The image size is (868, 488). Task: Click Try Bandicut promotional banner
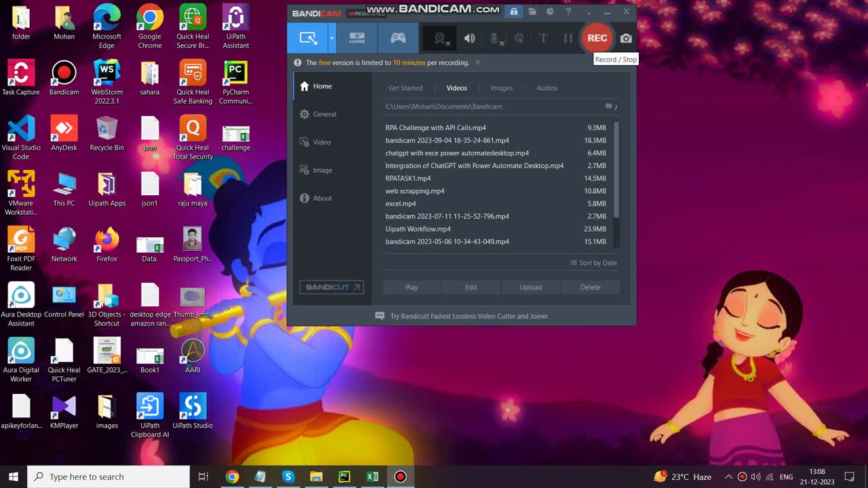pyautogui.click(x=461, y=316)
